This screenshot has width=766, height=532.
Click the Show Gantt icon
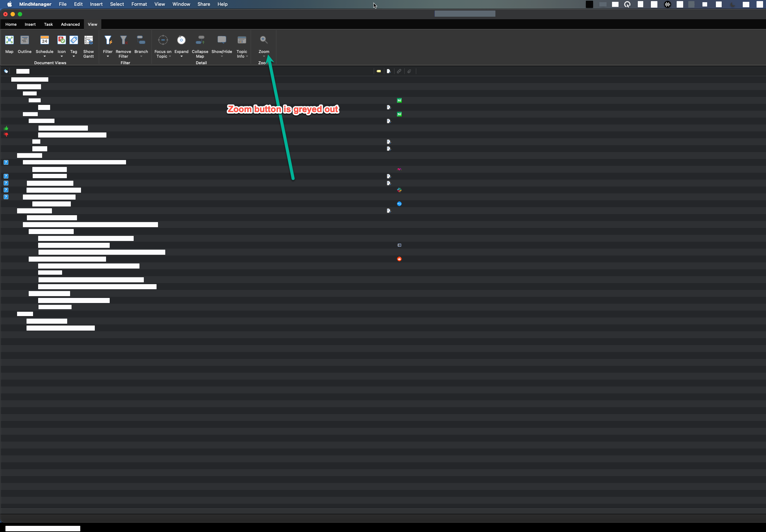(x=89, y=40)
